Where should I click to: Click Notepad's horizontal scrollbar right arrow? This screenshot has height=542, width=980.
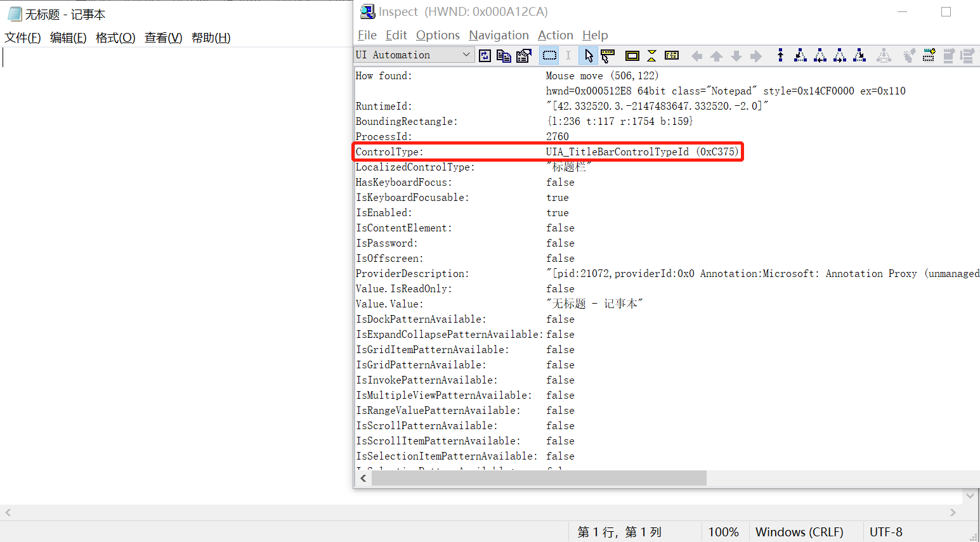click(953, 512)
